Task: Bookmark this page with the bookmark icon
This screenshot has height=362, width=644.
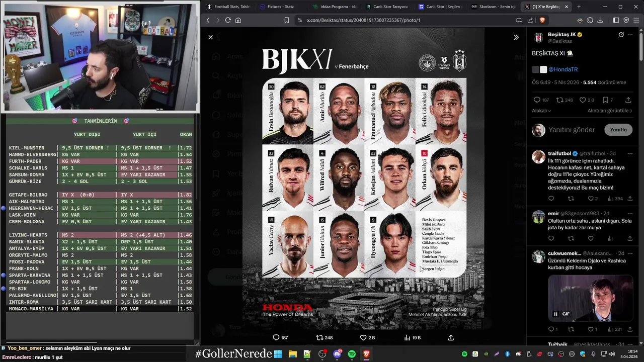Action: 286,20
